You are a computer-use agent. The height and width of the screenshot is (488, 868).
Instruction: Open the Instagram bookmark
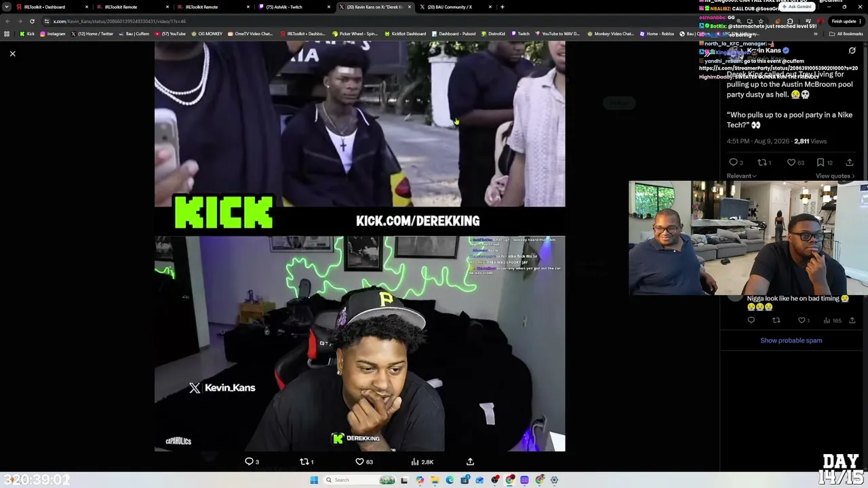[x=52, y=34]
